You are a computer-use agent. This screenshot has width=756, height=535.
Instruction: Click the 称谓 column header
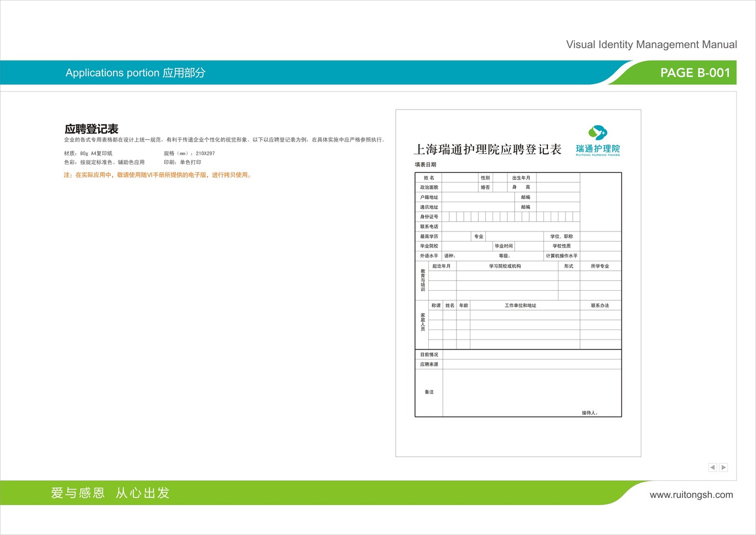click(x=436, y=306)
